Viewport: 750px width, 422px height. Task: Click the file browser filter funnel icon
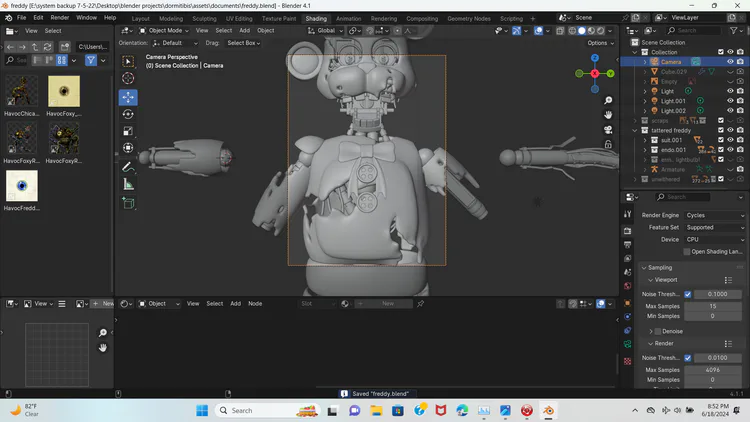(90, 60)
